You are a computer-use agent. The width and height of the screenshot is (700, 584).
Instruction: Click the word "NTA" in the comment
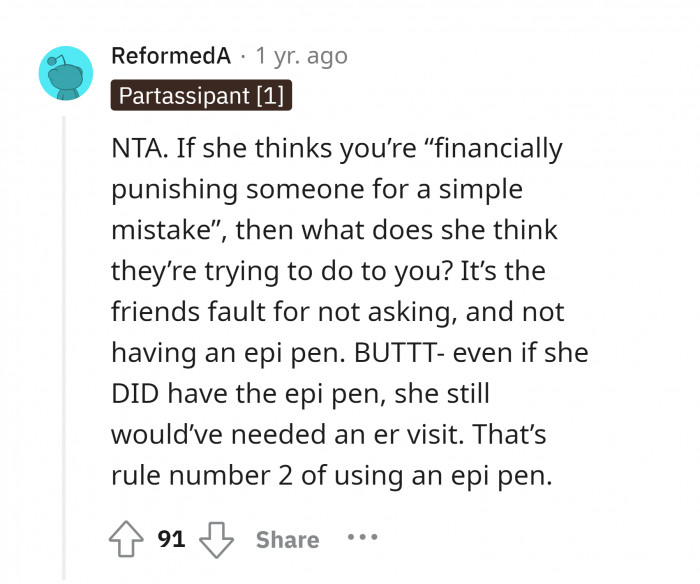click(x=137, y=149)
